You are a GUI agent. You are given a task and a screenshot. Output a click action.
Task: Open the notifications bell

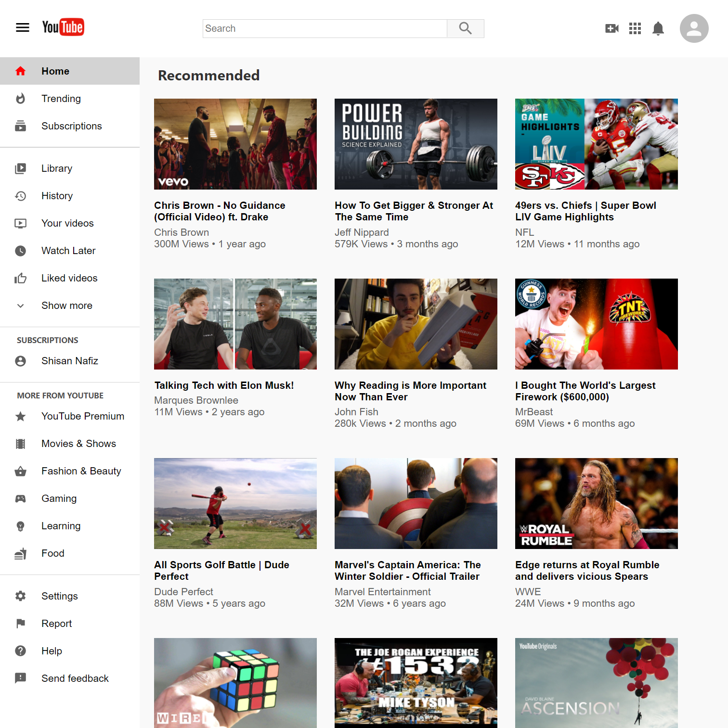coord(658,29)
